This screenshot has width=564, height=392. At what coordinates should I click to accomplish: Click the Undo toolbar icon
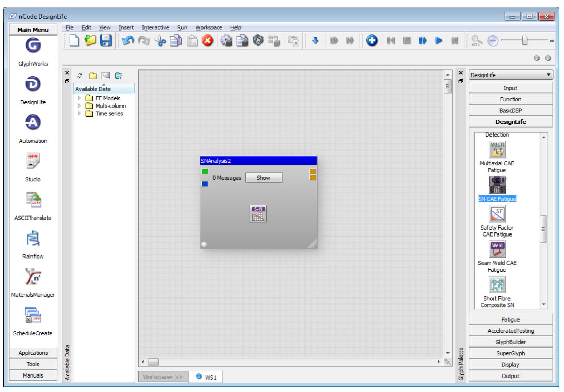(x=127, y=40)
